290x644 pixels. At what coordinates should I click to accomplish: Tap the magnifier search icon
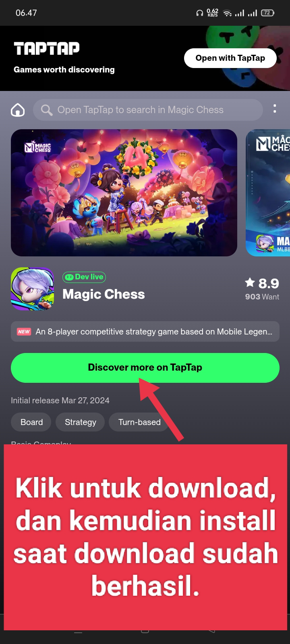click(x=47, y=110)
